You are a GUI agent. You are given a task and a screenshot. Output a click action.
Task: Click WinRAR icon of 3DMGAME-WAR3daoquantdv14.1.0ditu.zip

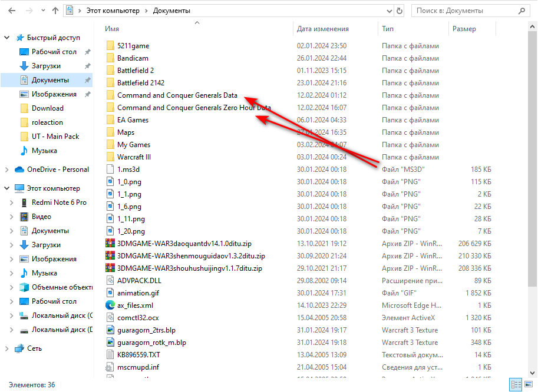(x=110, y=243)
